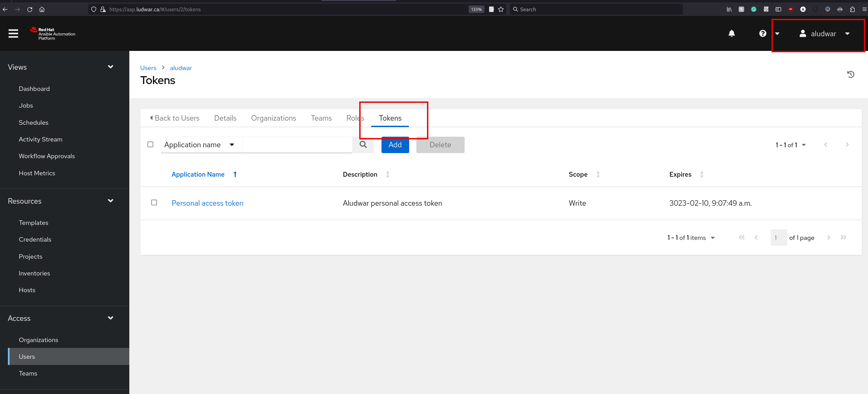
Task: Switch to the Organizations tab
Action: pos(273,118)
